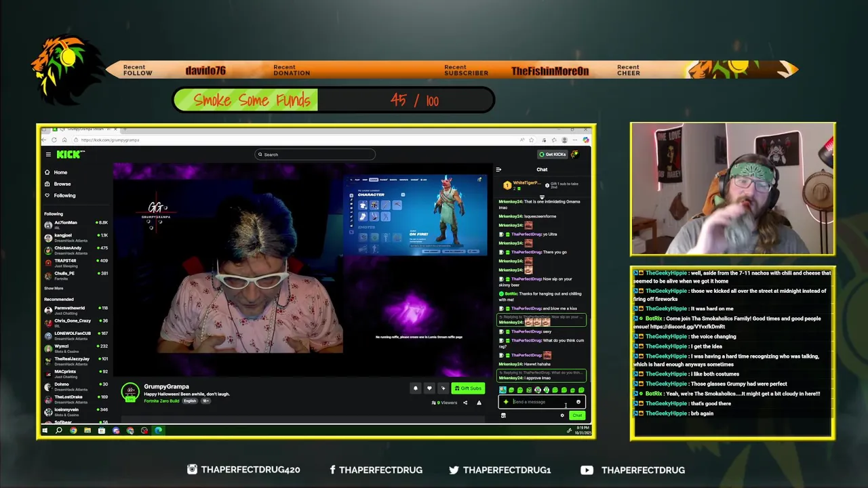Screen dimensions: 868x488
Task: Click Show More under Following list
Action: 54,288
